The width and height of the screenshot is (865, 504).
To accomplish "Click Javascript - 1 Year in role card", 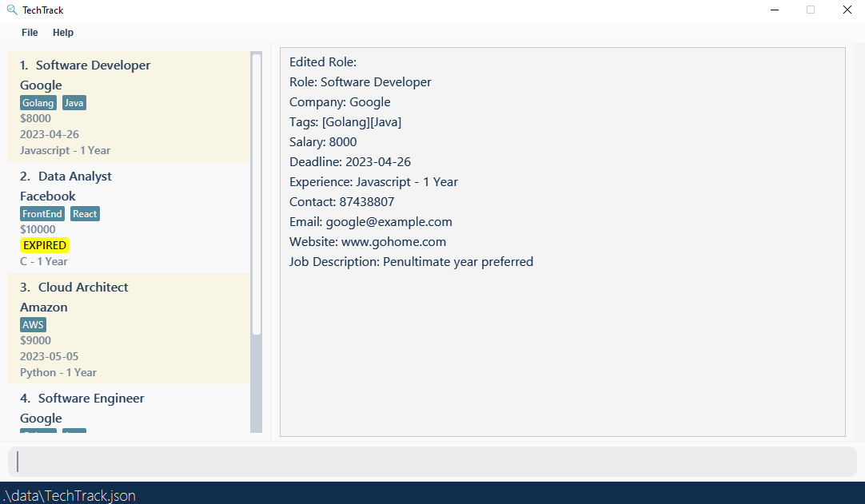I will coord(65,150).
